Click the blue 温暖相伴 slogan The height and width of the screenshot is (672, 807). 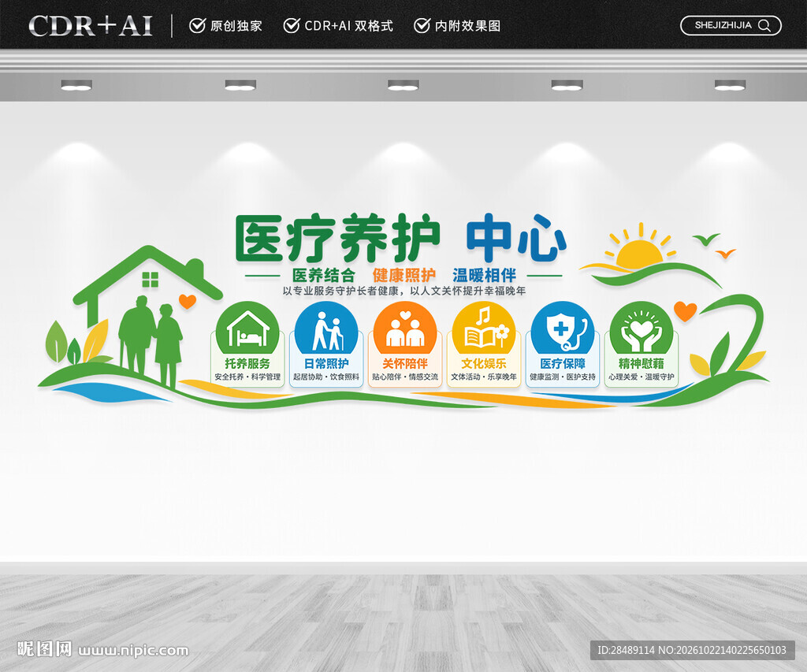click(x=485, y=275)
